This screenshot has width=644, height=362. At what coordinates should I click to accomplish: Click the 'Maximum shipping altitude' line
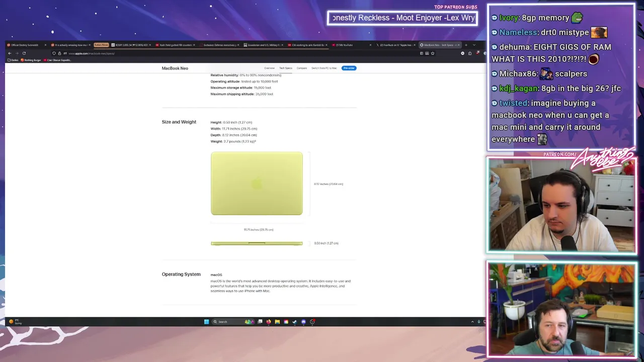(242, 94)
